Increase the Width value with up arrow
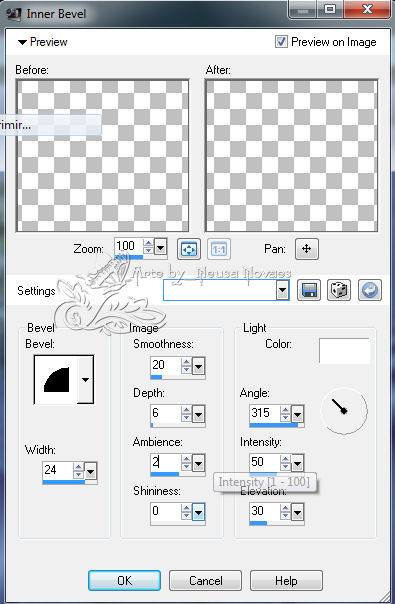 79,467
